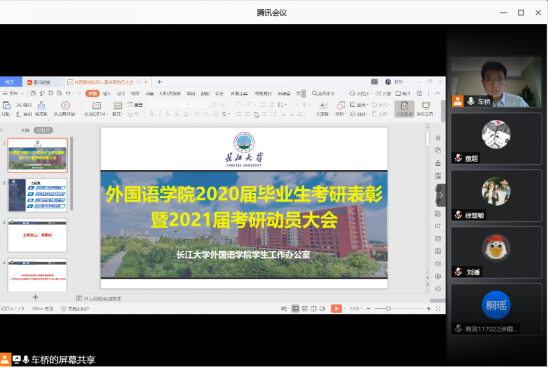548x368 pixels.
Task: Click the zoom in plus icon
Action: tap(428, 309)
